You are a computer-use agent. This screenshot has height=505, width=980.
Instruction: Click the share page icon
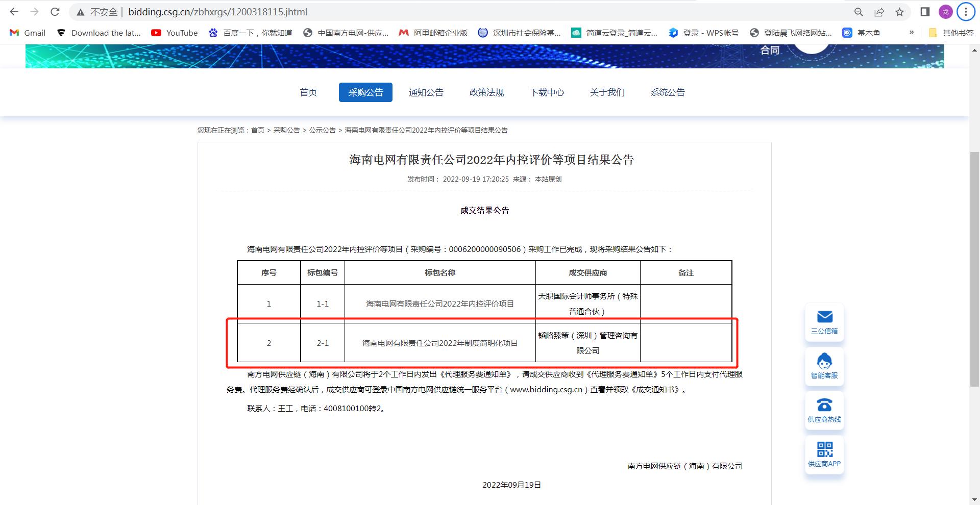(879, 12)
